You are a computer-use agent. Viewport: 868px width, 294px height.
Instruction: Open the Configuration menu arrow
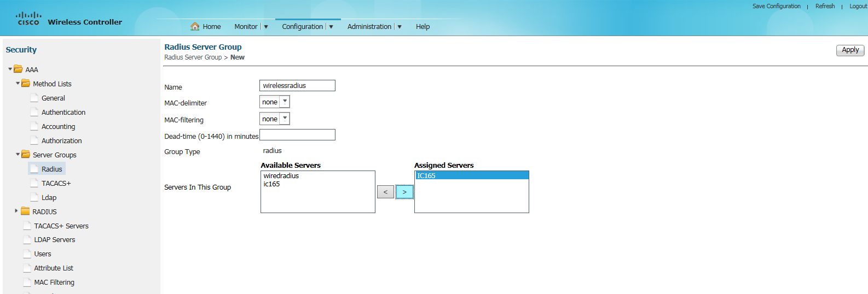point(331,27)
